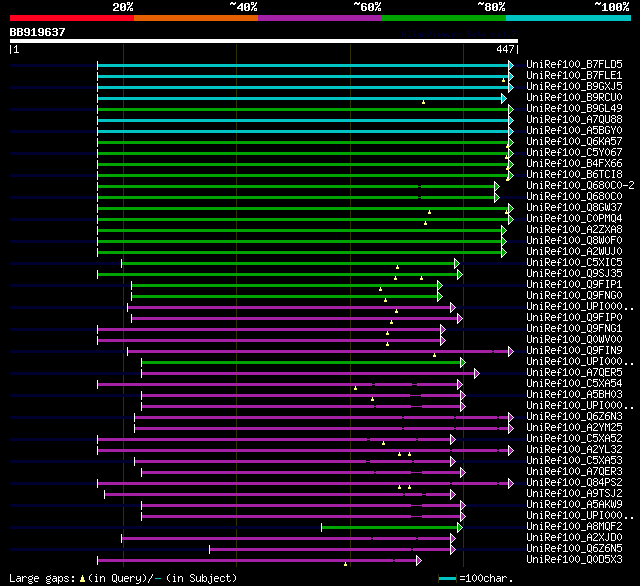Click the 447 query end position label
Image resolution: width=640 pixels, height=586 pixels.
click(507, 49)
